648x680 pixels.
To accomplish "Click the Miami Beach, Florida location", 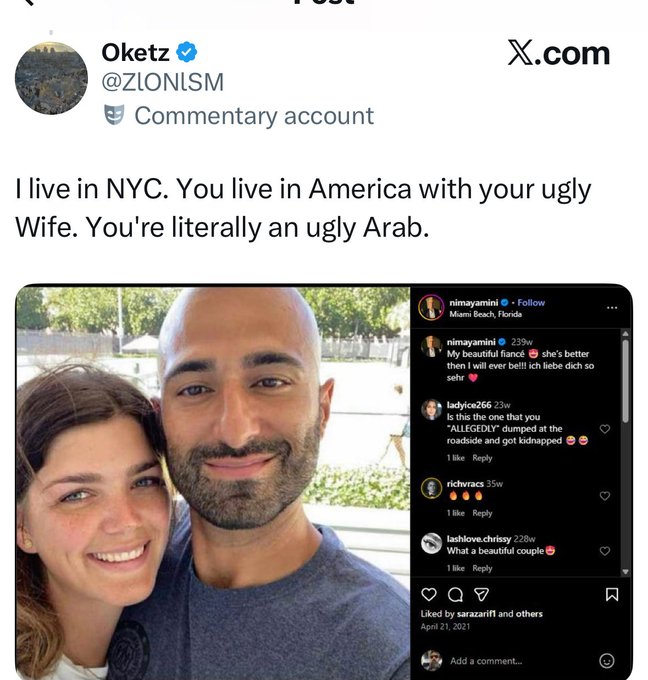I will tap(483, 314).
